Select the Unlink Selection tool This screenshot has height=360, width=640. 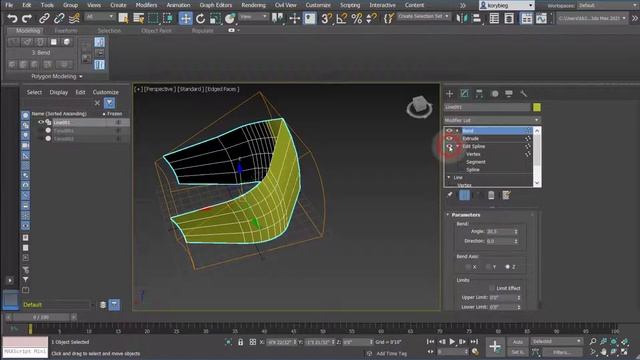pyautogui.click(x=59, y=18)
